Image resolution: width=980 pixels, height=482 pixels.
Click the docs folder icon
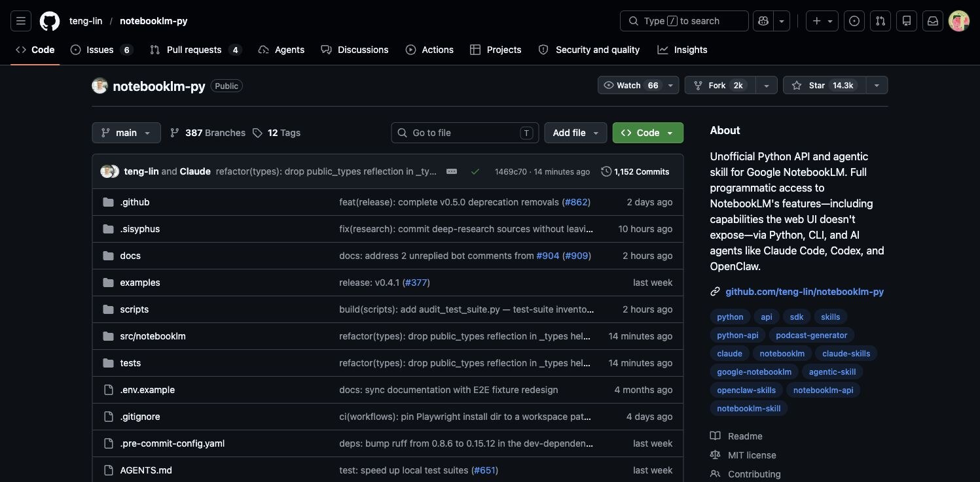108,256
